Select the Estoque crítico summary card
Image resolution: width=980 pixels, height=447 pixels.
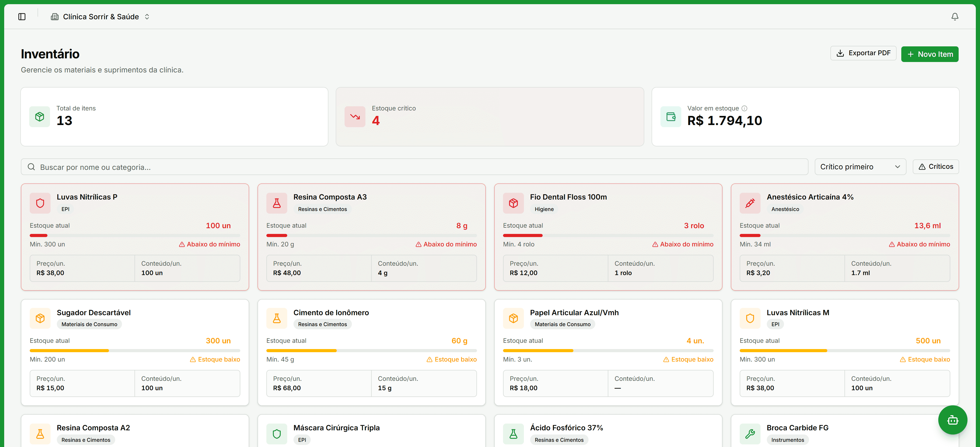pyautogui.click(x=490, y=117)
